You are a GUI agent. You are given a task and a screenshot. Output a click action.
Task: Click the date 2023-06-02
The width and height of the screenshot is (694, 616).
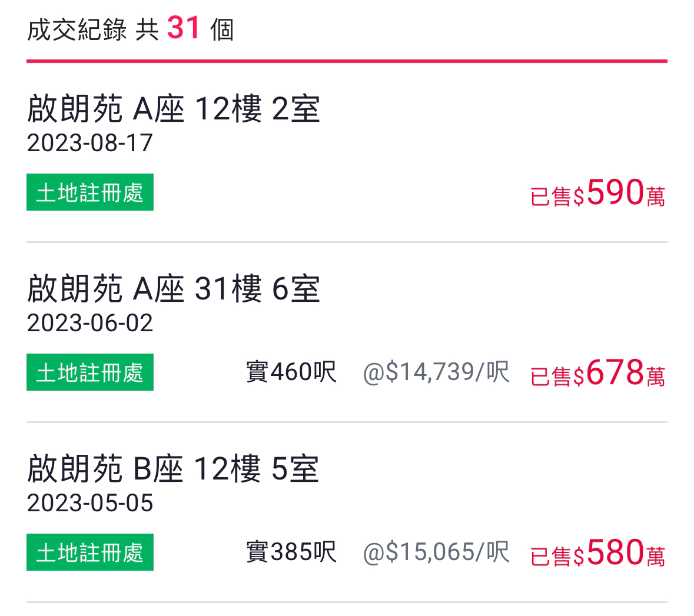[90, 323]
